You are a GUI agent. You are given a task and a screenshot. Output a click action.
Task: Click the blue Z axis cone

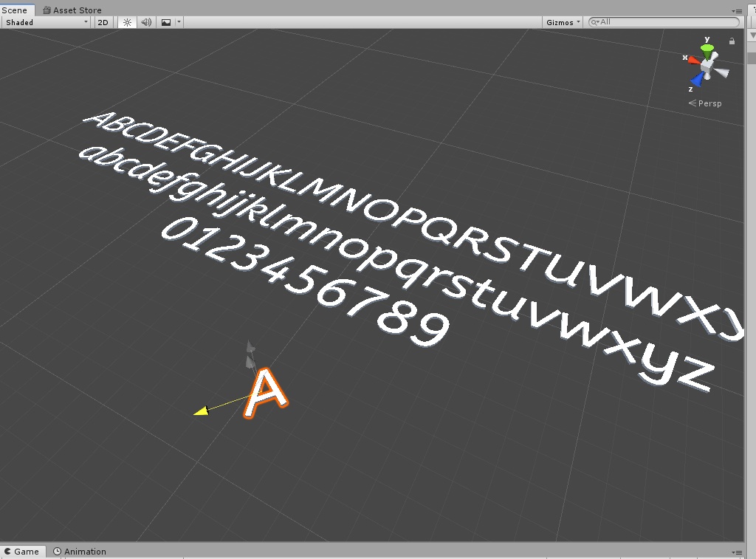tap(697, 80)
